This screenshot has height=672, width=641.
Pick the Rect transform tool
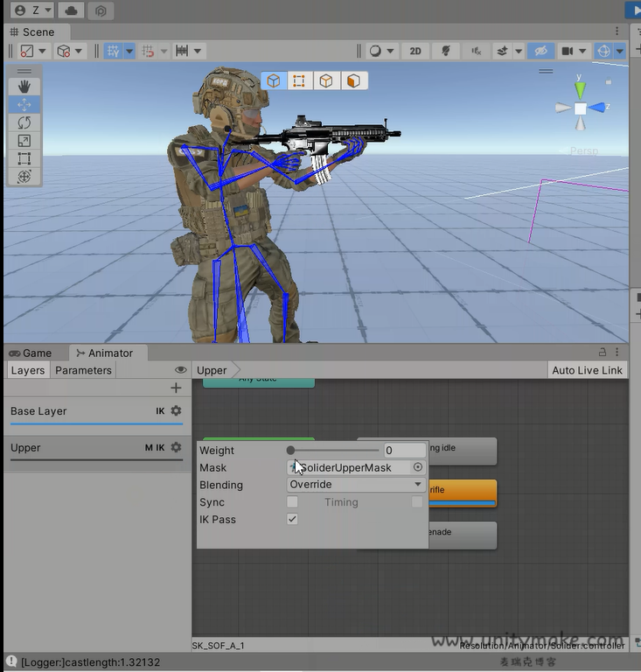click(x=24, y=158)
